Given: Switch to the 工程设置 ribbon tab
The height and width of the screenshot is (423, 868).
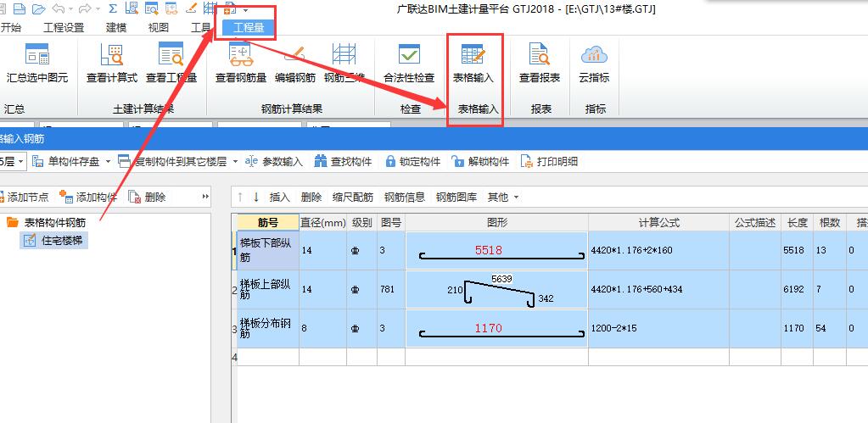Looking at the screenshot, I should (64, 28).
